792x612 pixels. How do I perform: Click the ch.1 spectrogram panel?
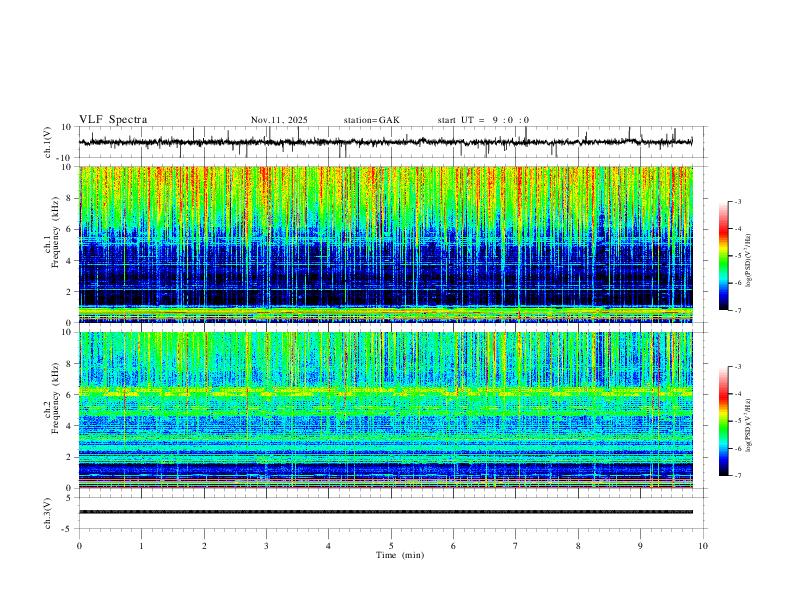(386, 244)
